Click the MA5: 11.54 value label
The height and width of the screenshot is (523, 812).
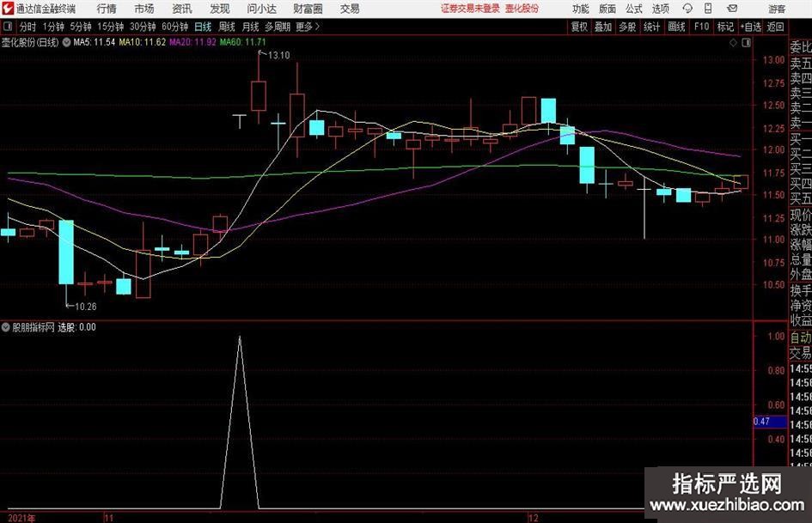pos(95,42)
